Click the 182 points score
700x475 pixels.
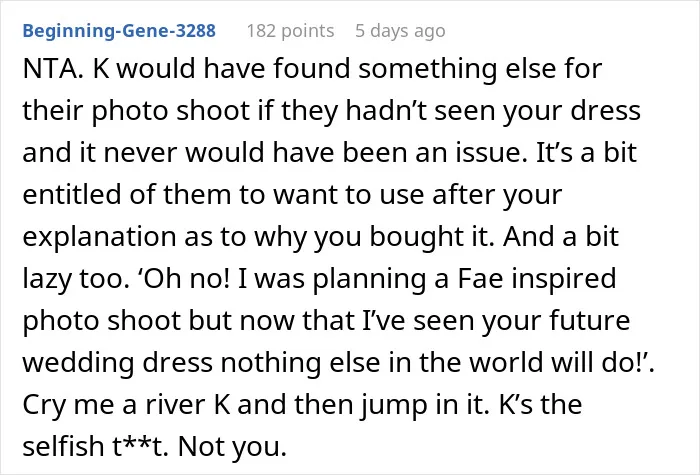pos(291,31)
